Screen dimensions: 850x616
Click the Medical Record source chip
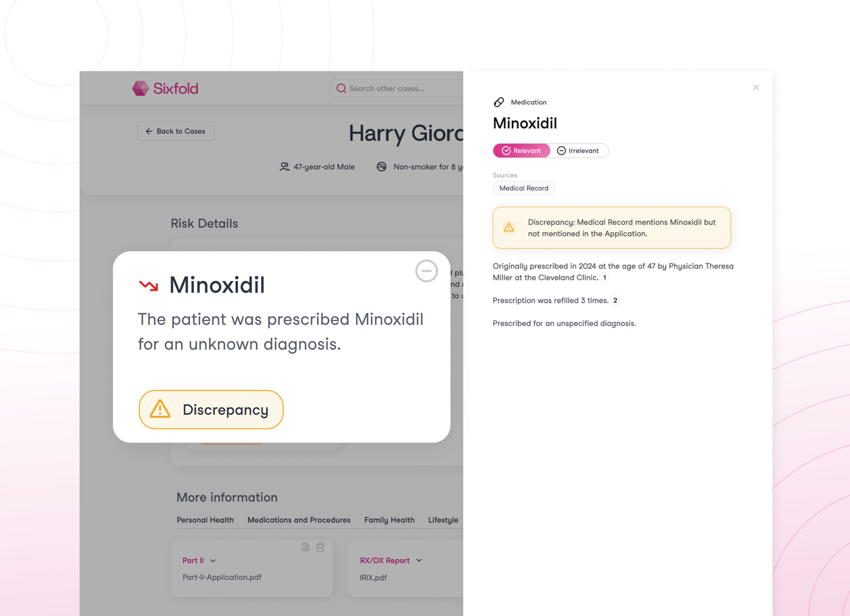pos(523,188)
